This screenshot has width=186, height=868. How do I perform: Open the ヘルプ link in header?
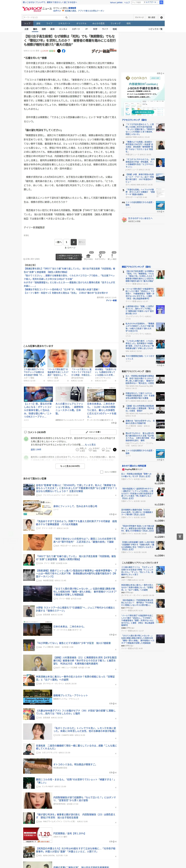click(127, 2)
